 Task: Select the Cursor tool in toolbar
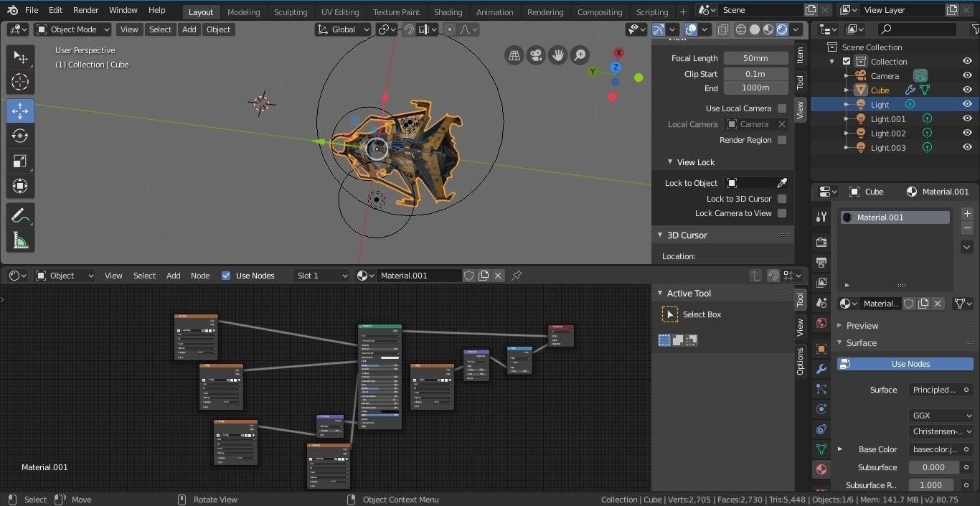(20, 83)
